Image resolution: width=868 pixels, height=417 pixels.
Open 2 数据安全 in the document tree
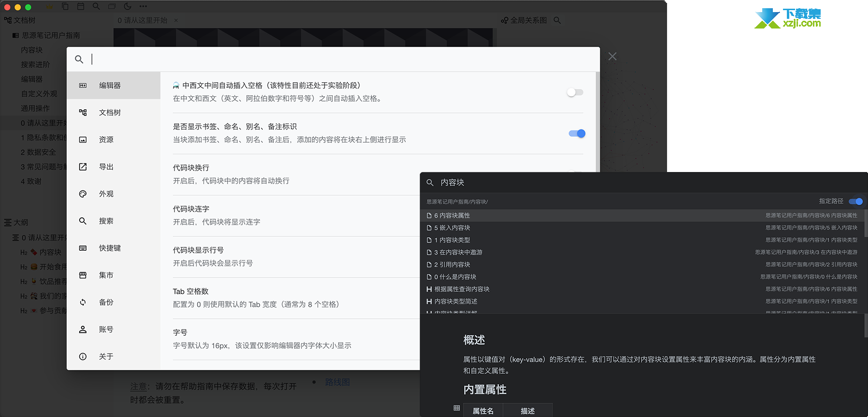(38, 152)
